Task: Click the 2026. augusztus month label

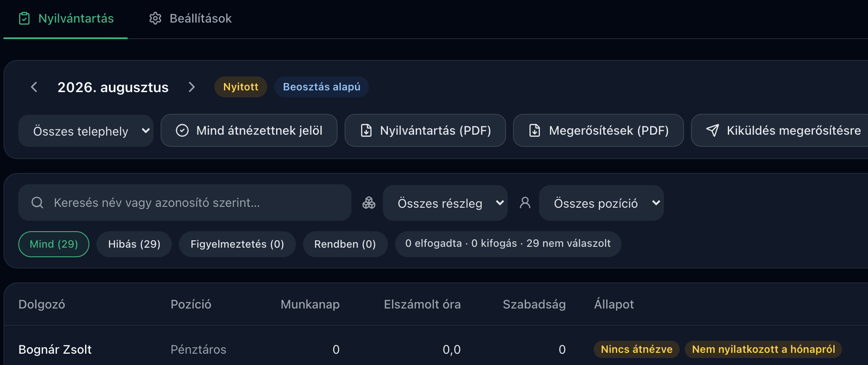Action: (113, 87)
